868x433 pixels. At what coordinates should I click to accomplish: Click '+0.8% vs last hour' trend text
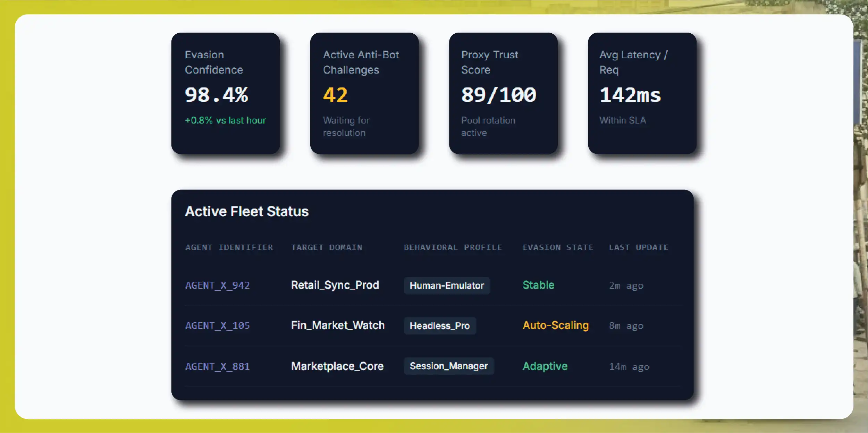click(x=226, y=120)
